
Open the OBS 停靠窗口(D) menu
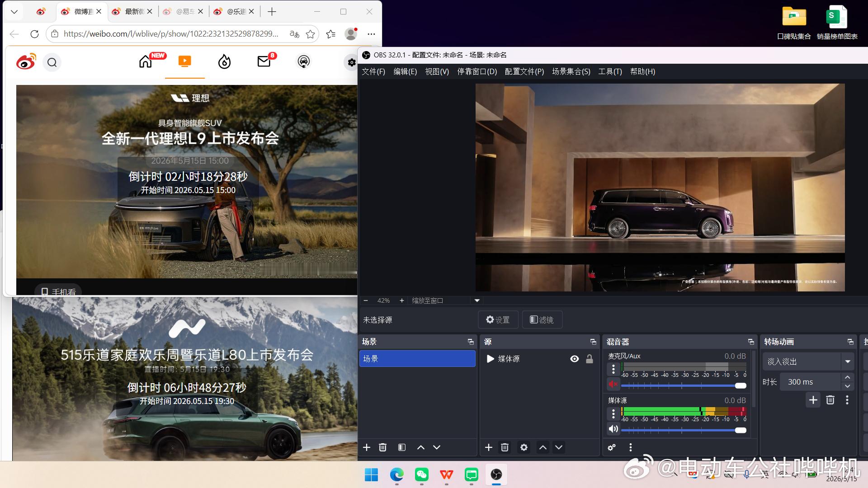click(477, 71)
